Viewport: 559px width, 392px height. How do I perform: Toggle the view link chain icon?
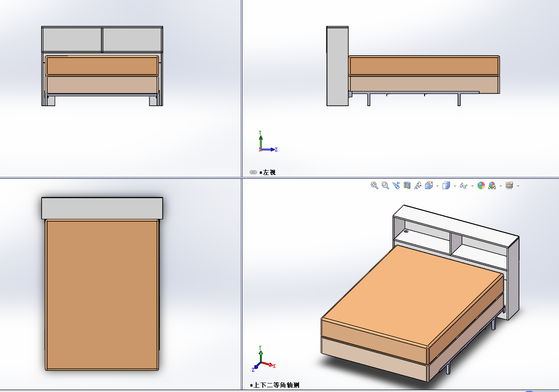(253, 172)
